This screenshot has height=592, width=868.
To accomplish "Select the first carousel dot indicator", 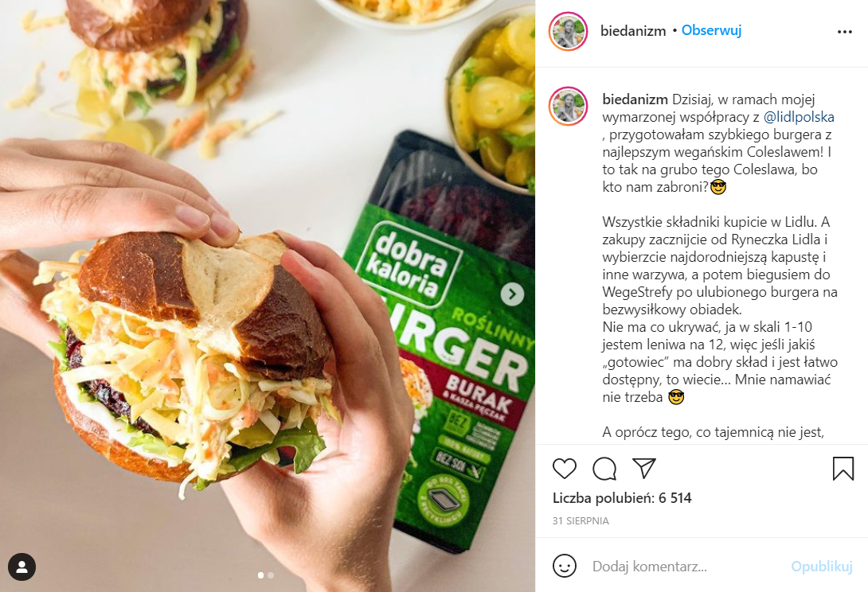I will tap(260, 575).
